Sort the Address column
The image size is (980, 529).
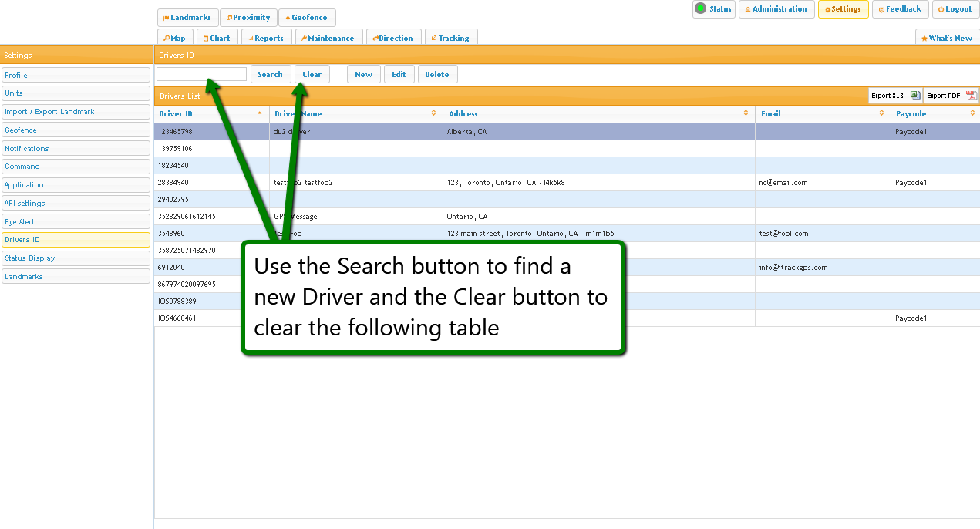746,113
